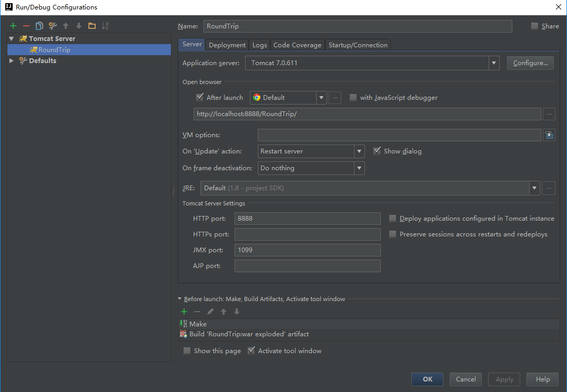This screenshot has width=567, height=392.
Task: Expand the Defaults tree node
Action: pyautogui.click(x=12, y=61)
